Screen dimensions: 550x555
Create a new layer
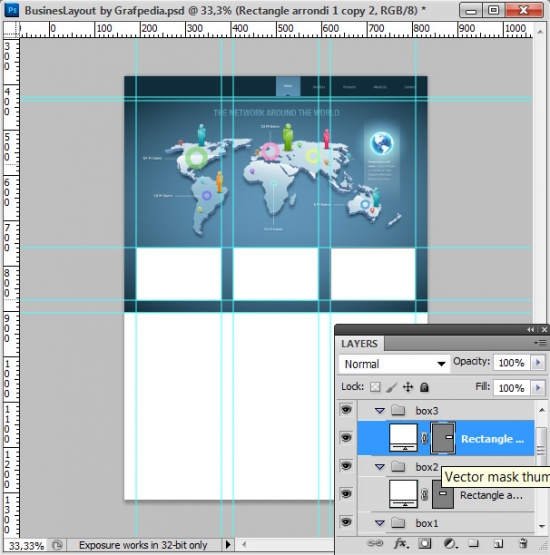click(498, 543)
